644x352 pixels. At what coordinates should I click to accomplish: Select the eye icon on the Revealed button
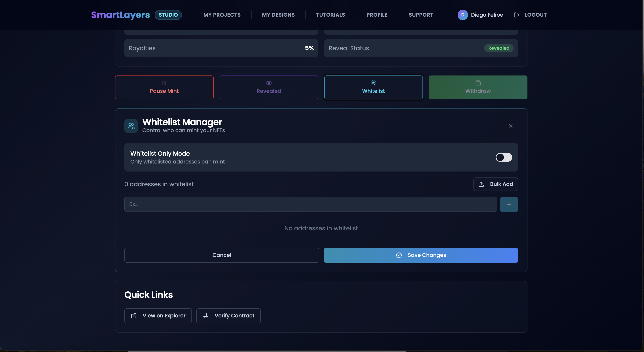[269, 83]
